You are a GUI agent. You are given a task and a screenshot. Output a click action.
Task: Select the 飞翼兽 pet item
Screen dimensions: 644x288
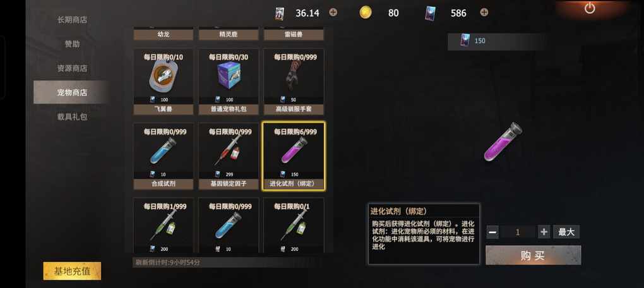click(163, 81)
